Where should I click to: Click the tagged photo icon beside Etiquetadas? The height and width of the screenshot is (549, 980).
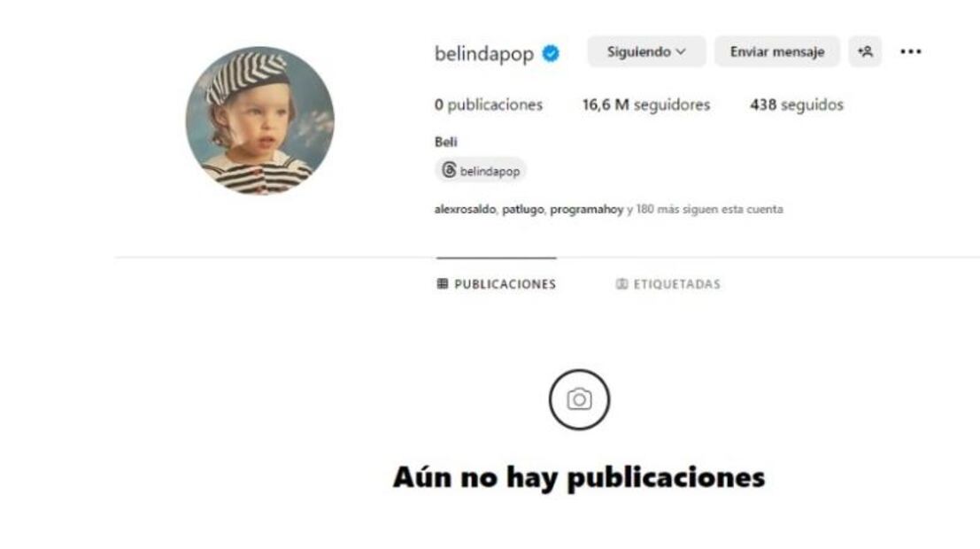[x=621, y=284]
